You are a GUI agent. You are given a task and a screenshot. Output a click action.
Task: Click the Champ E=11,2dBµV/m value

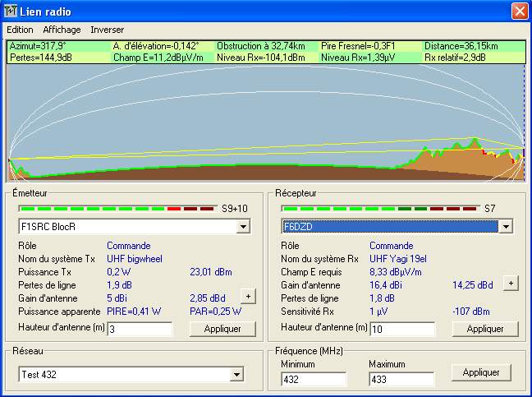pyautogui.click(x=158, y=58)
